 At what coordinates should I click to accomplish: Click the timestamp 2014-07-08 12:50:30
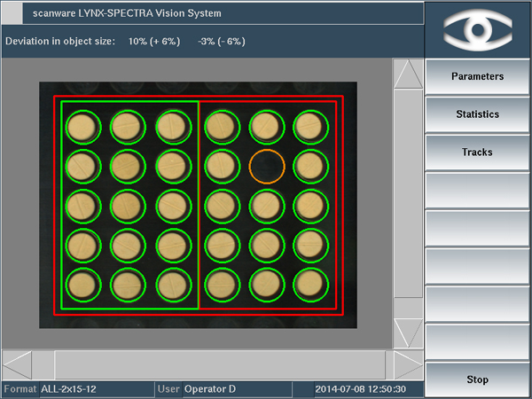[360, 389]
